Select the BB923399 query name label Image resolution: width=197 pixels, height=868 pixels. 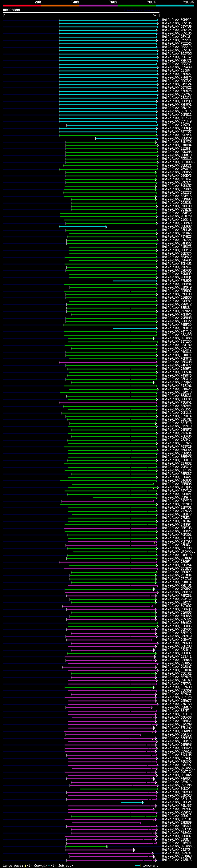click(11, 10)
